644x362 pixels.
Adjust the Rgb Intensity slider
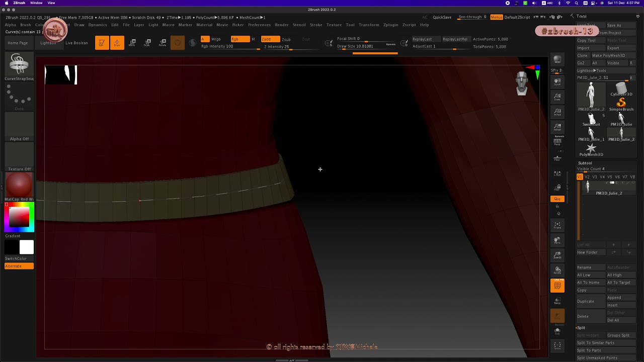(x=230, y=46)
